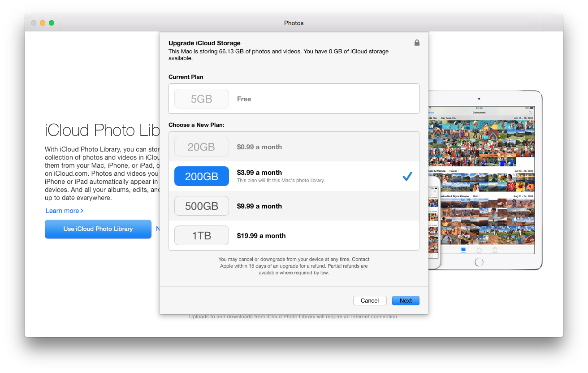Pick the 1TB storage plan

coord(201,236)
